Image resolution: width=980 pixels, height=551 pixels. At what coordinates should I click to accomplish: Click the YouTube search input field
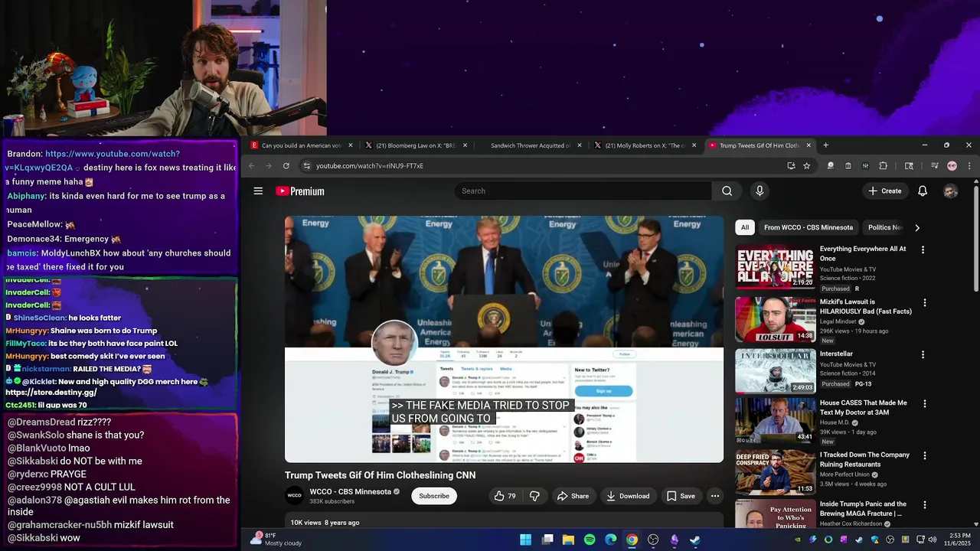tap(583, 191)
